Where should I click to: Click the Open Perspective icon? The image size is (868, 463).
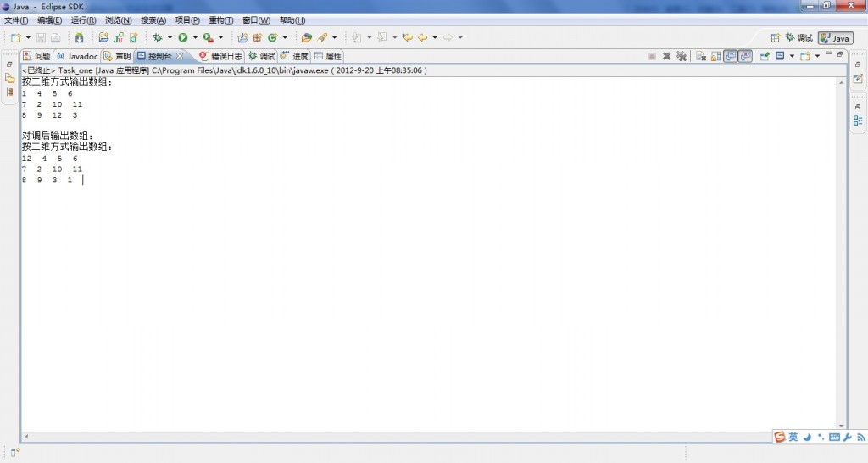775,37
